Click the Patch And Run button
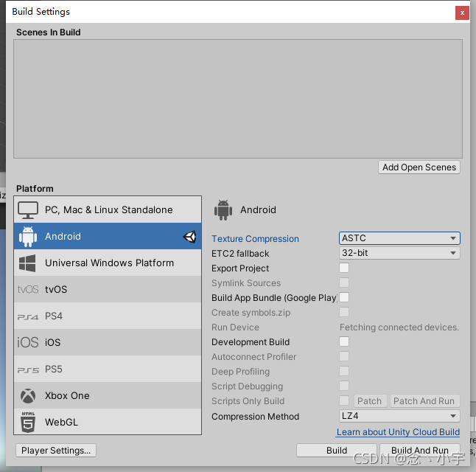 point(424,401)
